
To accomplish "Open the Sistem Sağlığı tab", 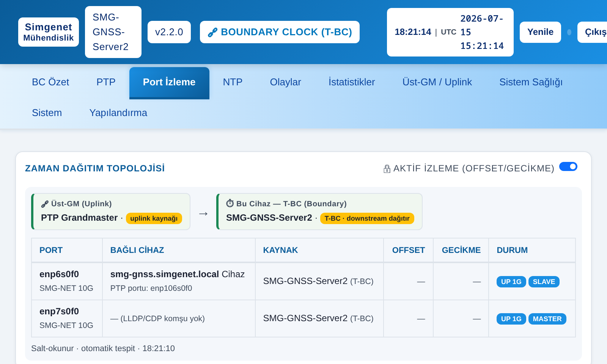I will 531,82.
